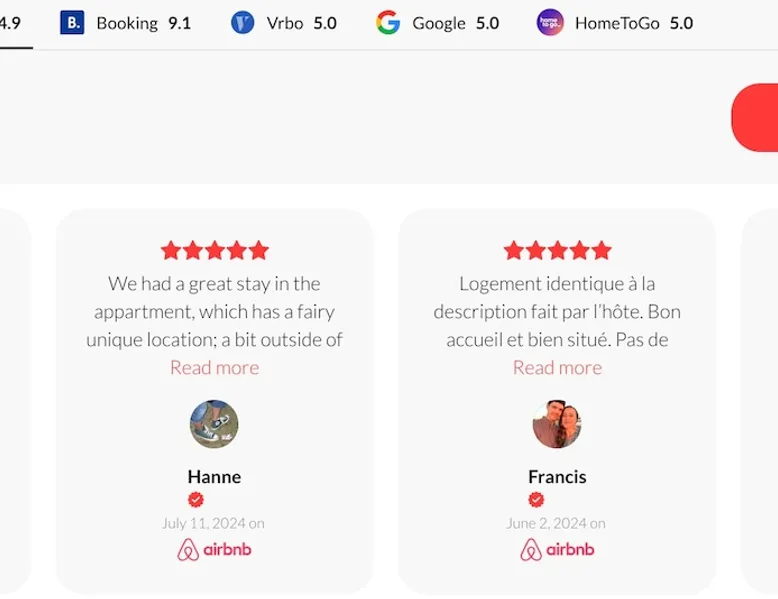Click the HomeToGo logo icon

tap(550, 22)
